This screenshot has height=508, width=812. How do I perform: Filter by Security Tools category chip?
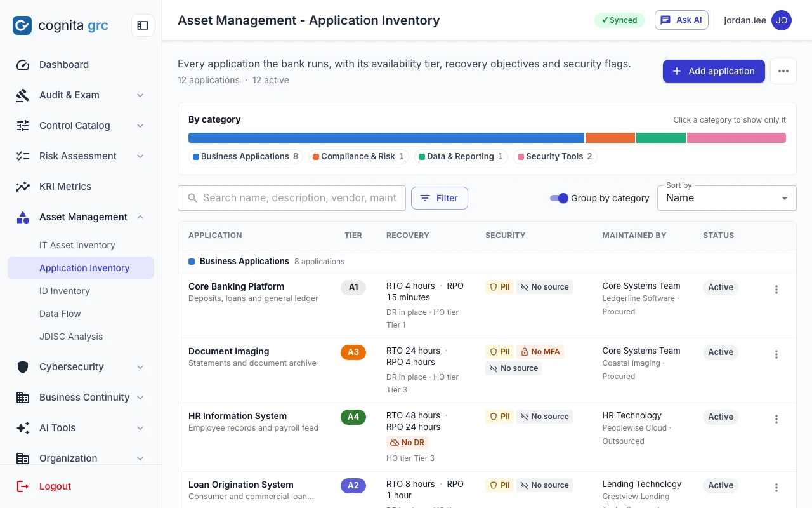pos(555,156)
